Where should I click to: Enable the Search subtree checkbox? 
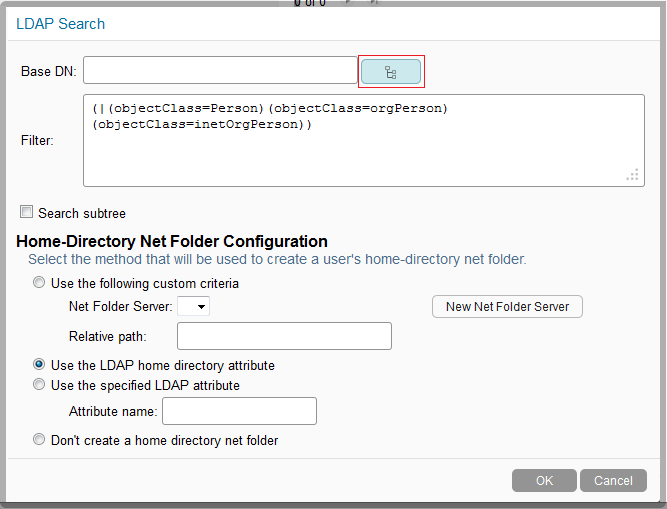pyautogui.click(x=26, y=213)
